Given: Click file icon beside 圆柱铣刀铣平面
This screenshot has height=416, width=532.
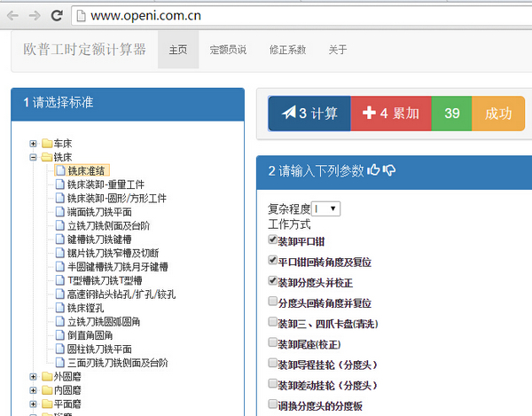Looking at the screenshot, I should tap(59, 349).
